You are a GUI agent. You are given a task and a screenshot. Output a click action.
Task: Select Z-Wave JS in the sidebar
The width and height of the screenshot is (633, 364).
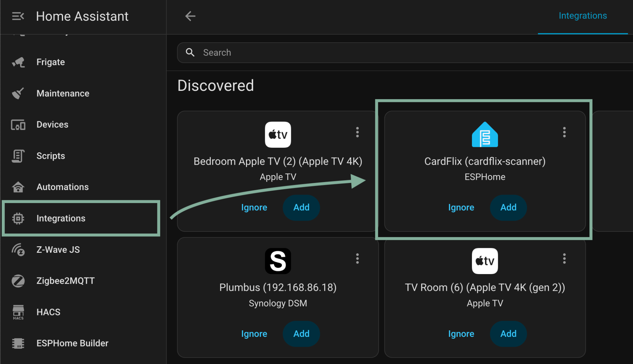pyautogui.click(x=58, y=250)
